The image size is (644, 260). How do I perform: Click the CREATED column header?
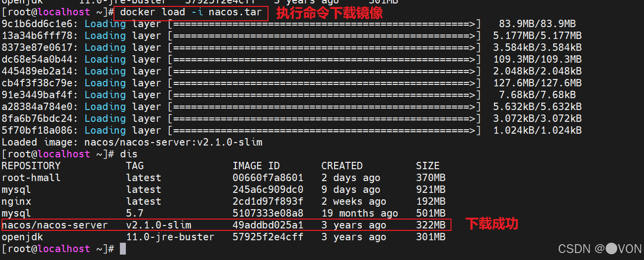pos(342,166)
